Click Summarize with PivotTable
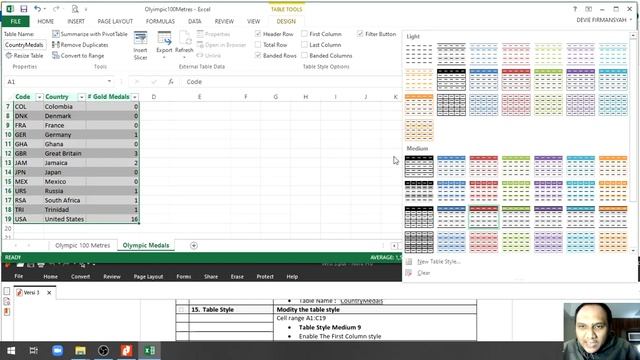The width and height of the screenshot is (640, 360). coord(90,34)
